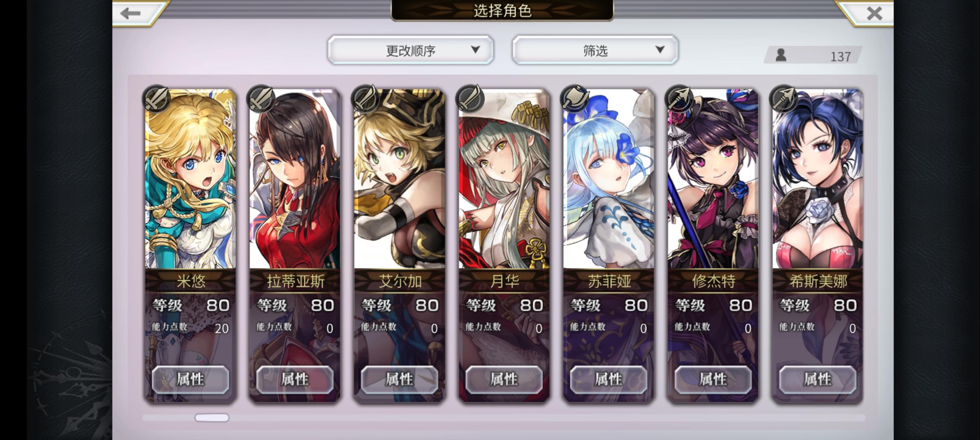This screenshot has height=440, width=980.
Task: Select the 修杰特 character portrait
Action: (x=713, y=179)
